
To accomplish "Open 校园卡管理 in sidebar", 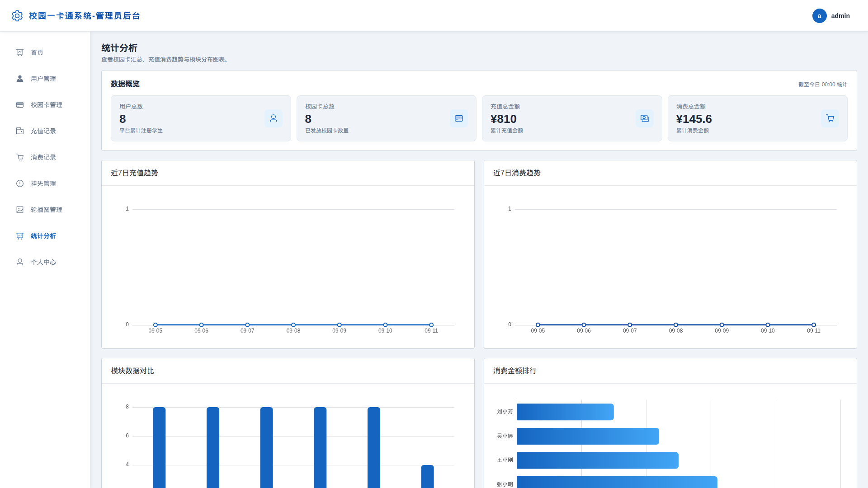I will point(45,105).
